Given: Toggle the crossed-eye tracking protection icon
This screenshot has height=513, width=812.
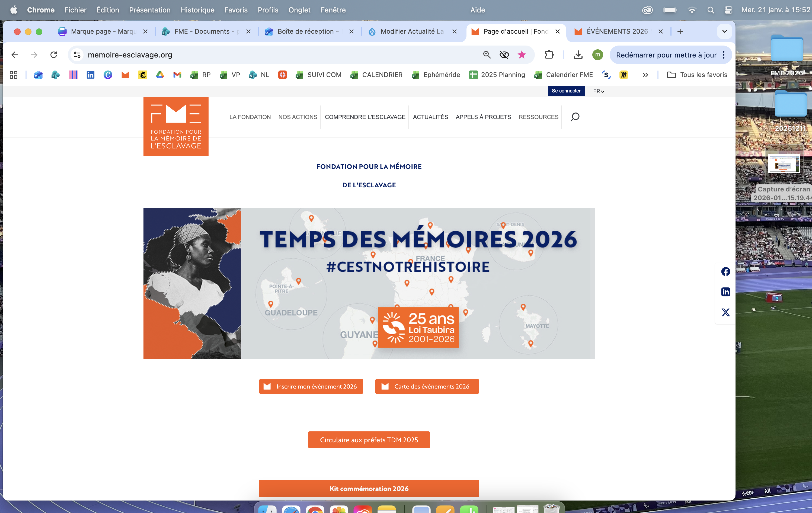Looking at the screenshot, I should point(504,54).
